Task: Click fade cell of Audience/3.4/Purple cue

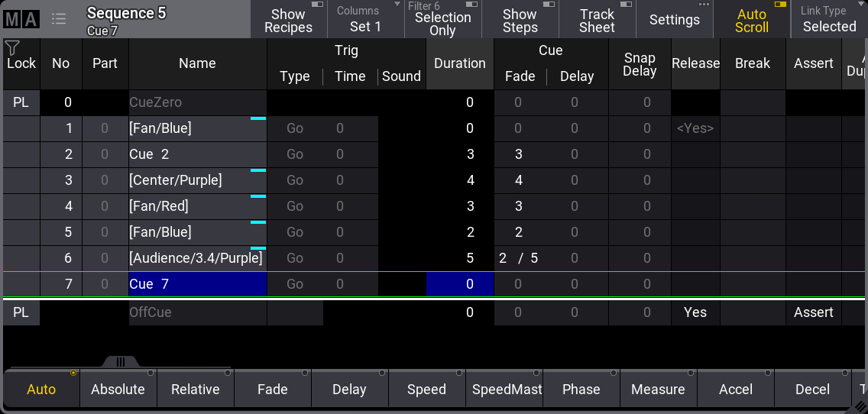Action: 519,258
